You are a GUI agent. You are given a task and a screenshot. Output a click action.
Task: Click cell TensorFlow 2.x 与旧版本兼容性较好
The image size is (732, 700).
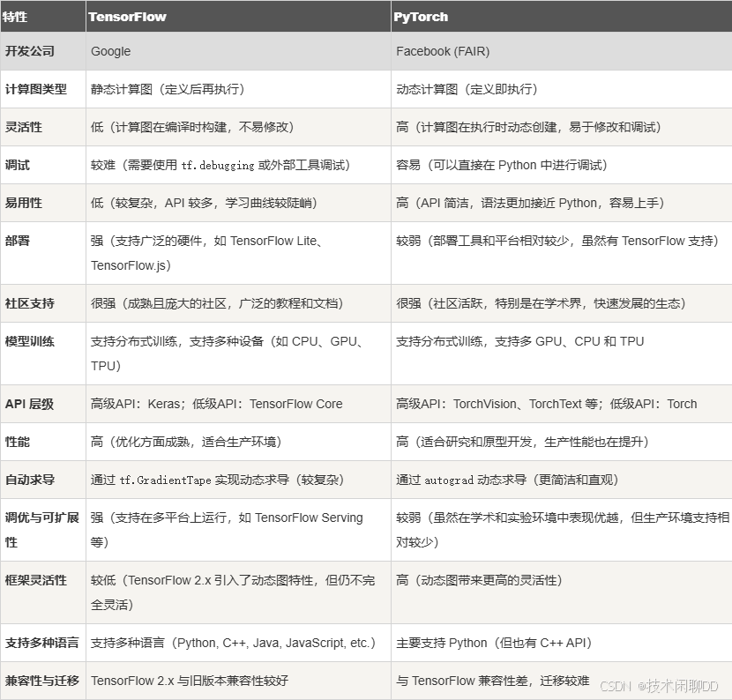point(238,681)
